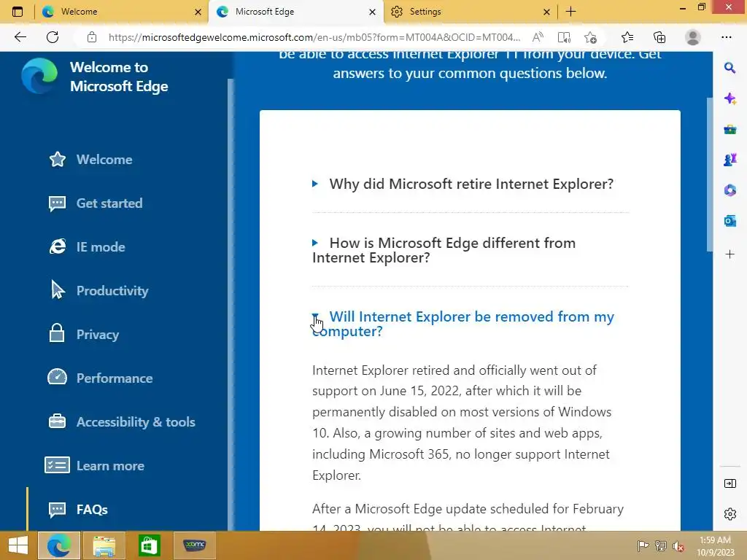Close the Settings tab
Viewport: 747px width, 560px height.
(x=547, y=12)
